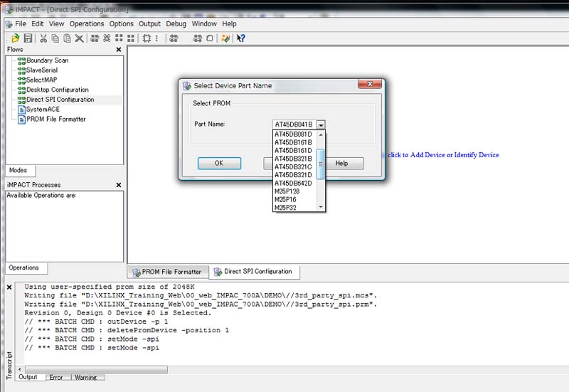
Task: Close the Select Device Part Name dialog
Action: pyautogui.click(x=369, y=84)
